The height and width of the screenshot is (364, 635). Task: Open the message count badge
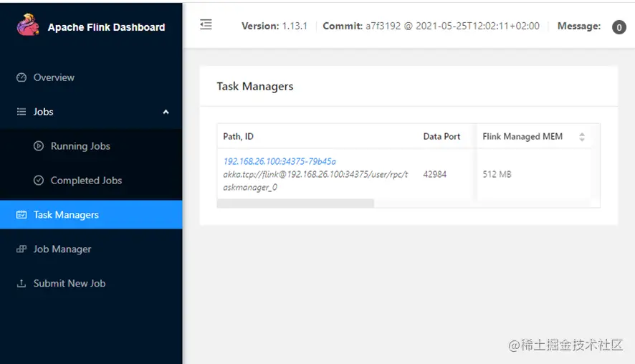pyautogui.click(x=619, y=27)
